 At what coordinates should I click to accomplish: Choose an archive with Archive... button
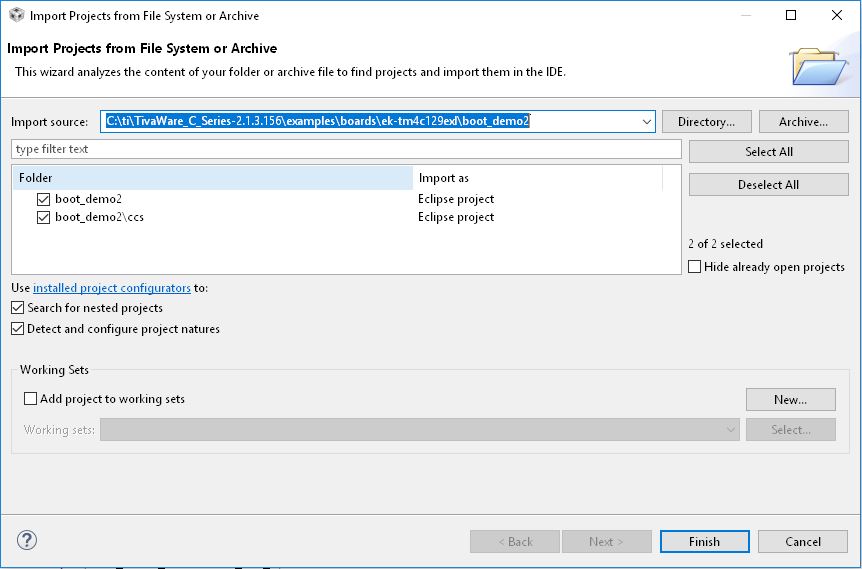click(803, 121)
